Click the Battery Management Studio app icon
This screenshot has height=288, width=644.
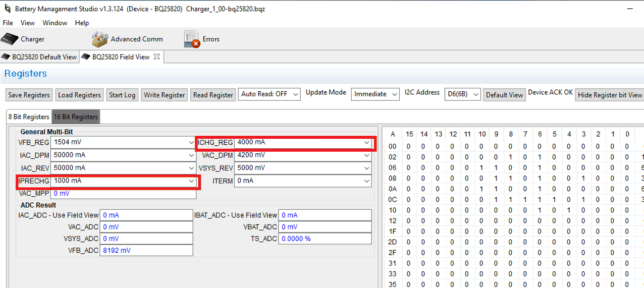coord(7,9)
